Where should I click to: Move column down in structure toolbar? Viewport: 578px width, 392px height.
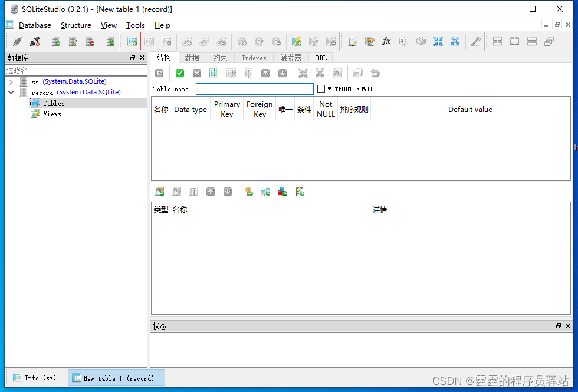(283, 73)
